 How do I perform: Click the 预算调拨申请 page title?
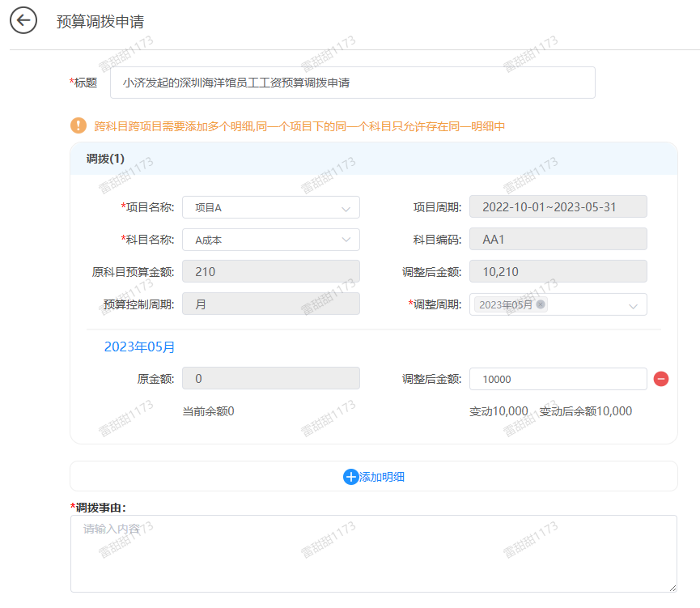100,21
